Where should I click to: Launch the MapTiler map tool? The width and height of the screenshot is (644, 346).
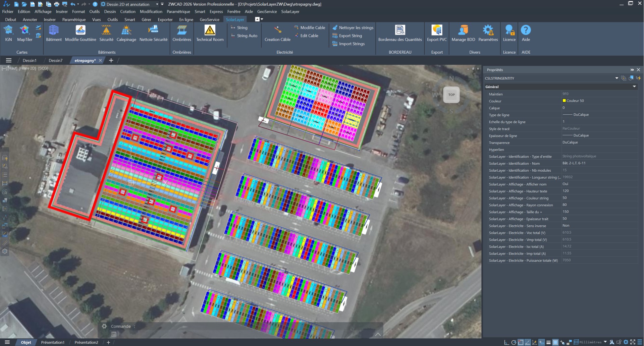point(25,33)
